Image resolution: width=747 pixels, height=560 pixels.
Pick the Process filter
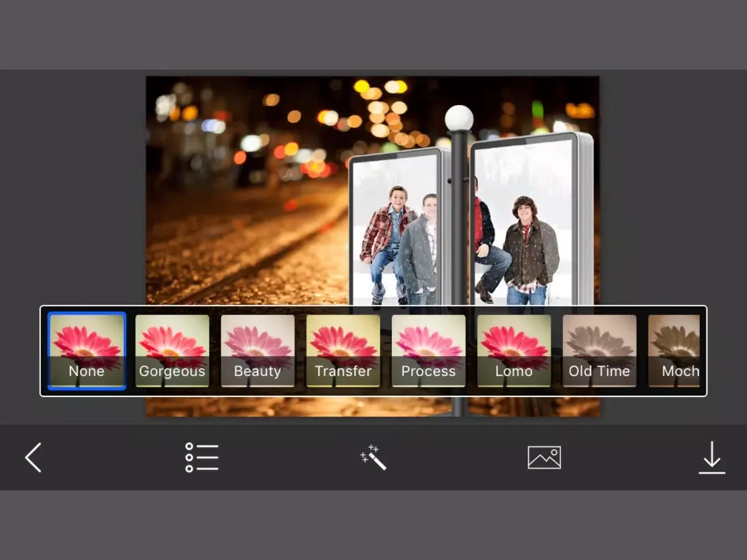tap(429, 351)
